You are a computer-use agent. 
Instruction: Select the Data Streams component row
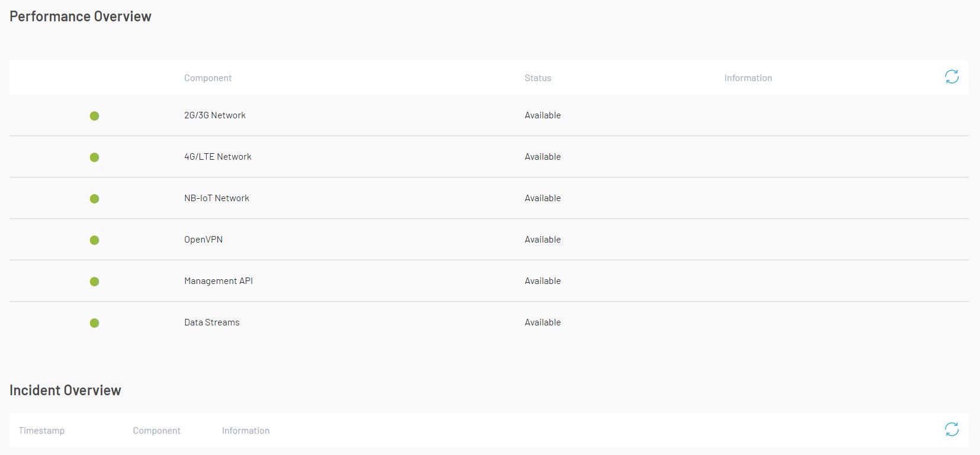click(x=211, y=322)
